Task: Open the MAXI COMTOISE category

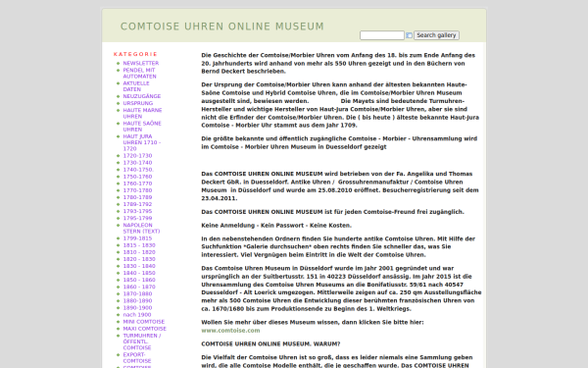Action: click(145, 329)
